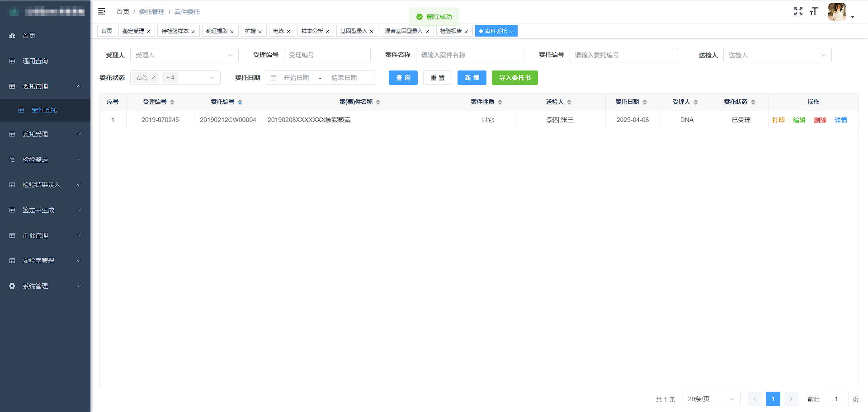The height and width of the screenshot is (412, 868).
Task: Open 系统管理 in the sidebar
Action: (x=45, y=286)
